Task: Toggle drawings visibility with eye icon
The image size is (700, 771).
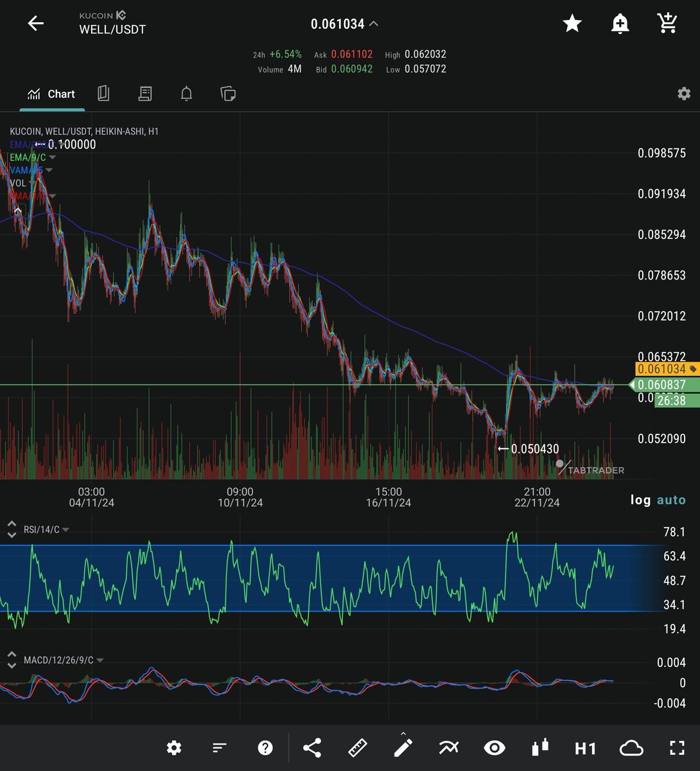Action: [494, 748]
